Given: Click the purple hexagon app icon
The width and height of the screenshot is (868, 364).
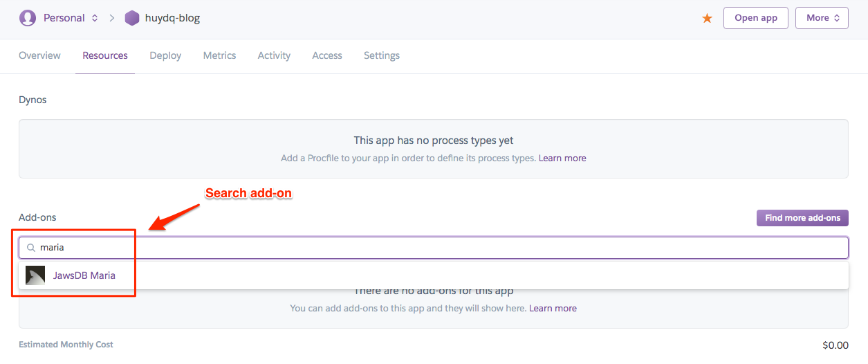Looking at the screenshot, I should click(132, 18).
